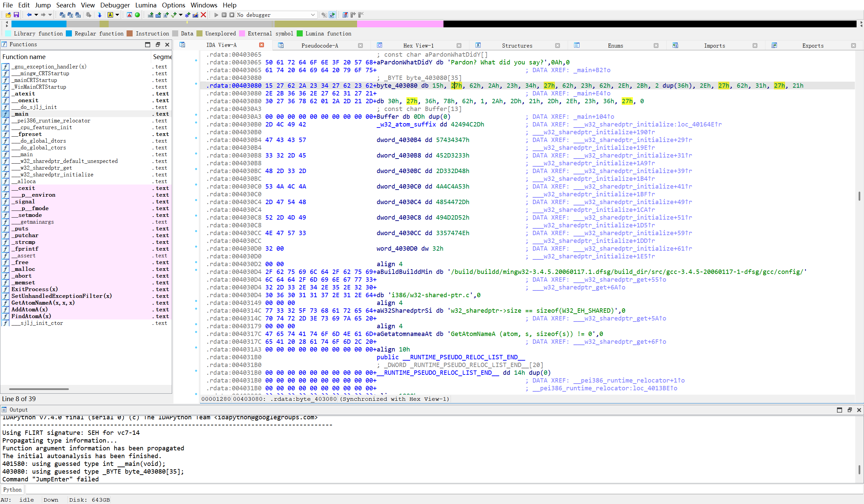Screen dimensions: 864x504
Task: Click the green circle toolbar icon
Action: 137,15
